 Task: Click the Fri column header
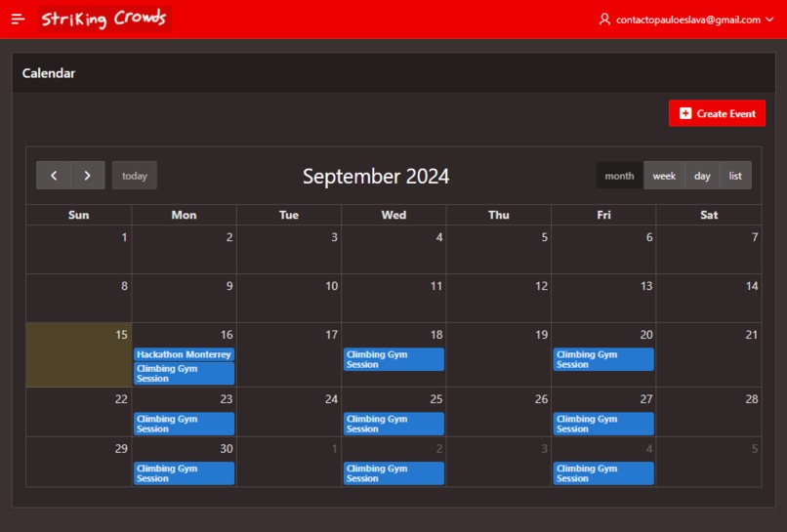coord(603,215)
